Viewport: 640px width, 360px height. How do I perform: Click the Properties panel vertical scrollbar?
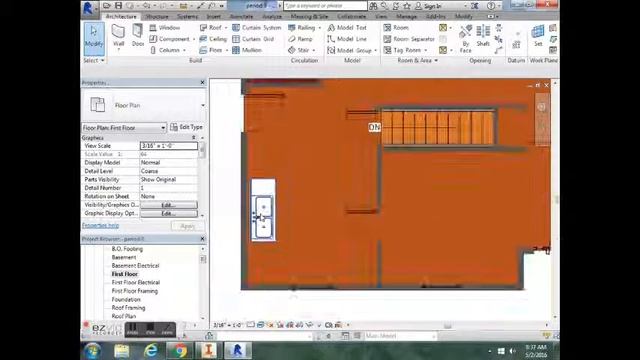(x=202, y=176)
